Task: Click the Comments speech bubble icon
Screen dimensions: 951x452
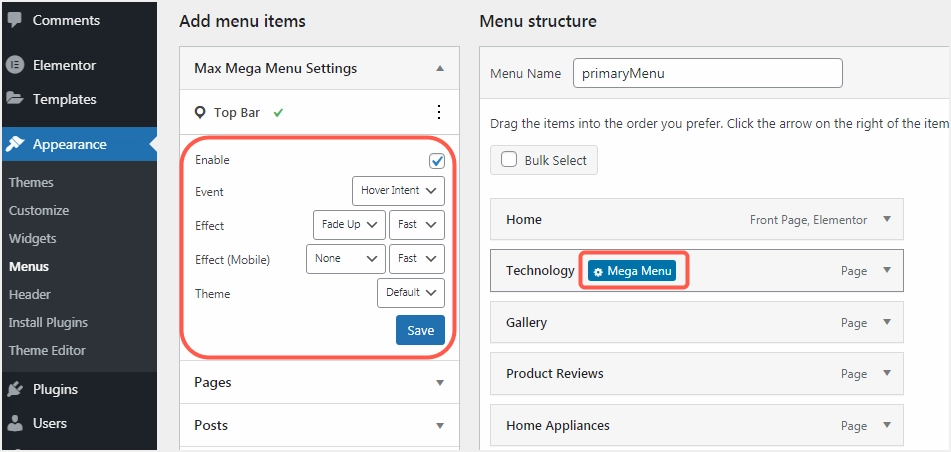Action: tap(15, 20)
